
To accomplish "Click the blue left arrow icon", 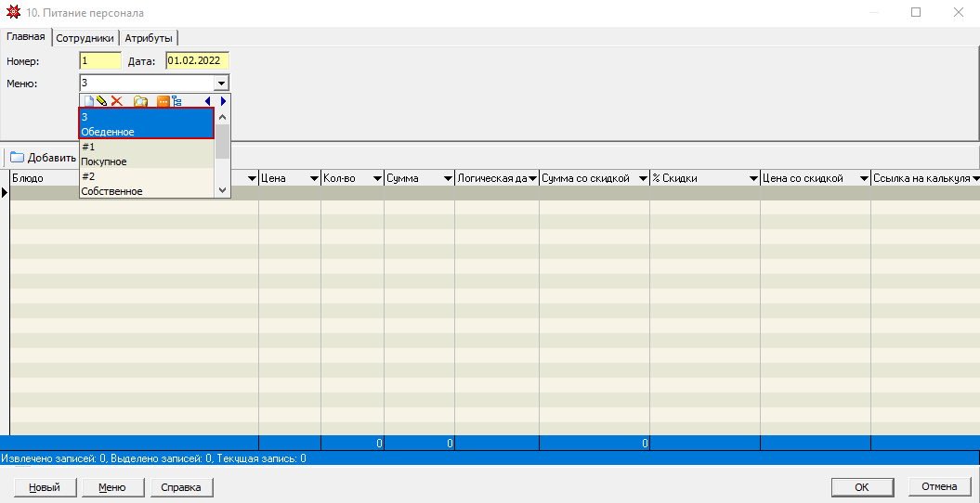I will (x=207, y=101).
